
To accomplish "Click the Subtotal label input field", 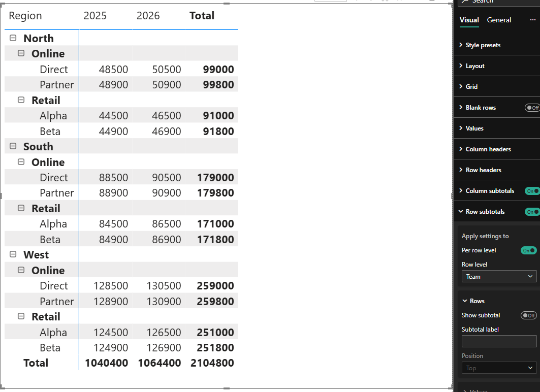I will pos(499,341).
